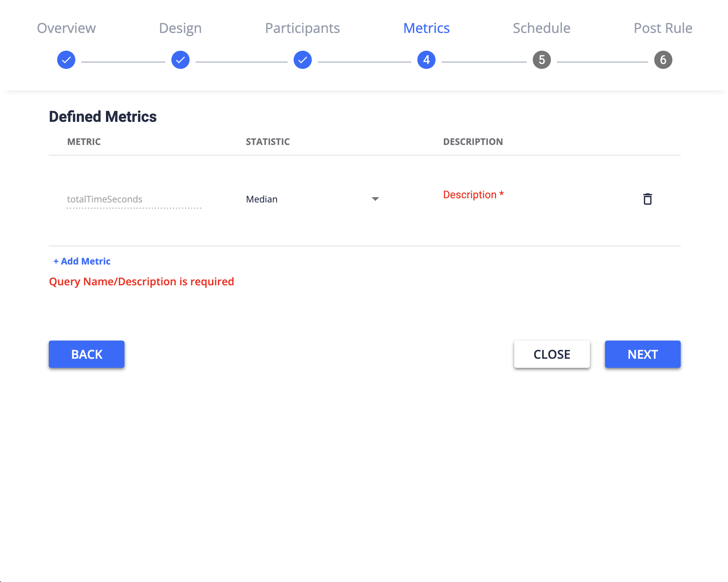Expand the statistic selector for totalTimeSeconds

point(375,199)
